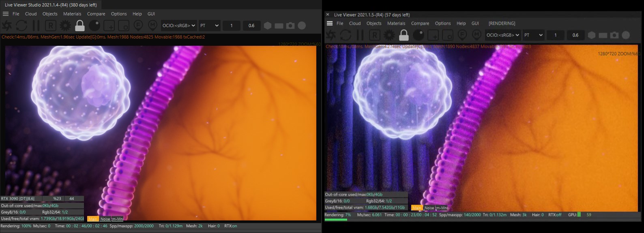Toggle render region R icon in right window
Screen dimensions: 644x233
[374, 35]
